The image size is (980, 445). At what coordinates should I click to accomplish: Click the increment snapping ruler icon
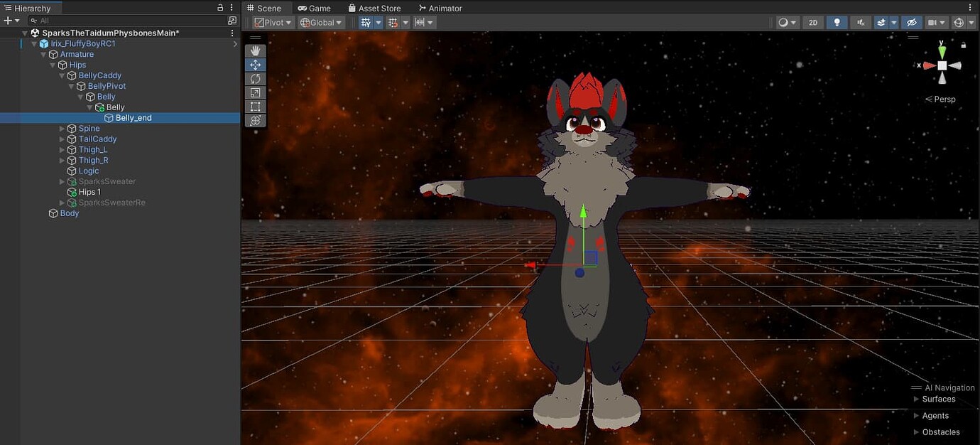pyautogui.click(x=420, y=23)
